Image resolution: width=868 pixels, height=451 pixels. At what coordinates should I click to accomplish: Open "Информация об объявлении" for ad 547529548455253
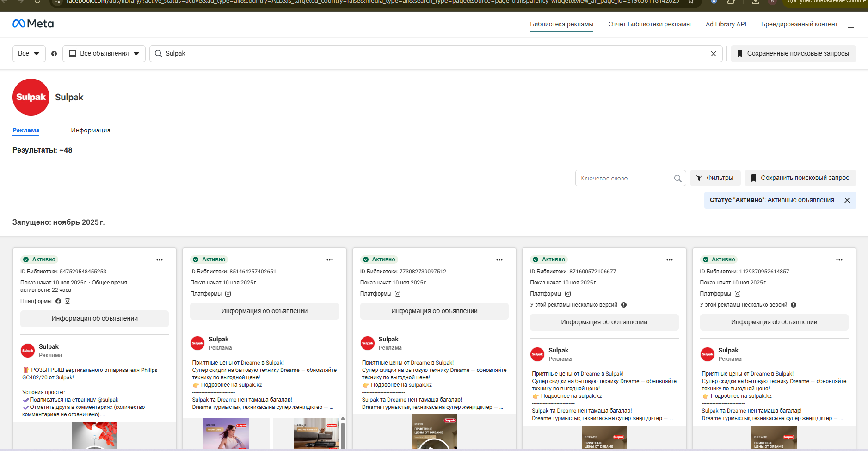point(94,319)
